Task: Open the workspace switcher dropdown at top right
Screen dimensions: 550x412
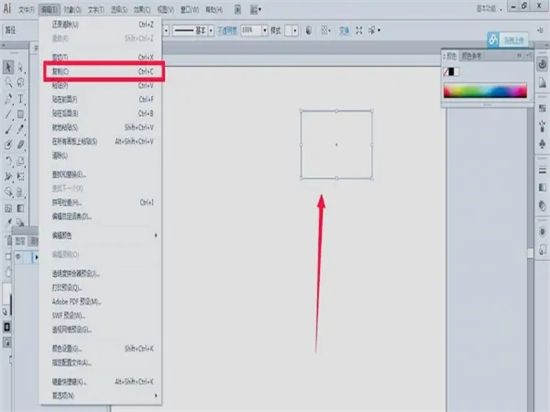Action: 489,9
